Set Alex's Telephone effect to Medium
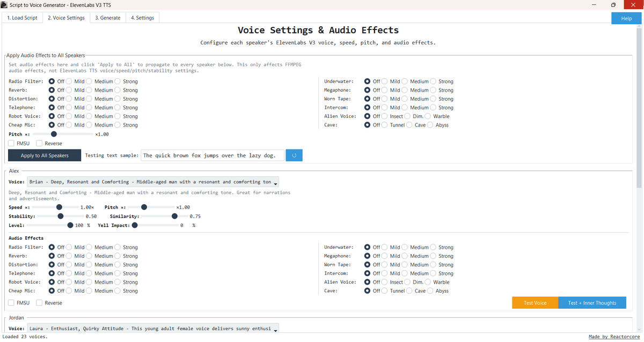 90,273
